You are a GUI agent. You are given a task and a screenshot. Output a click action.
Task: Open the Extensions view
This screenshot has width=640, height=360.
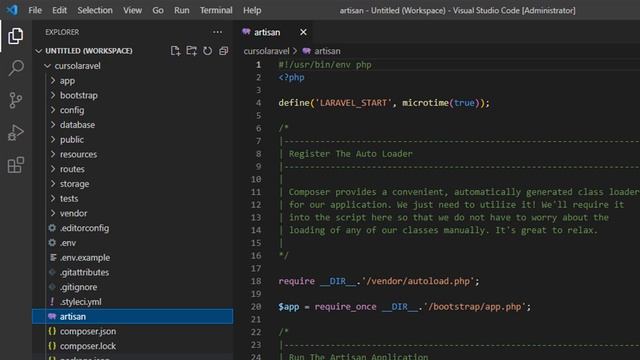[16, 165]
